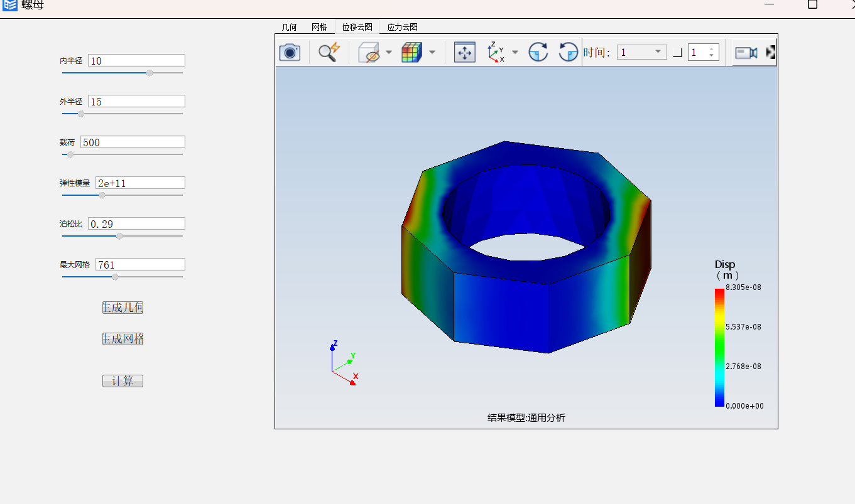Click the nut displacement model in viewport
This screenshot has height=504, width=855.
pos(526,247)
